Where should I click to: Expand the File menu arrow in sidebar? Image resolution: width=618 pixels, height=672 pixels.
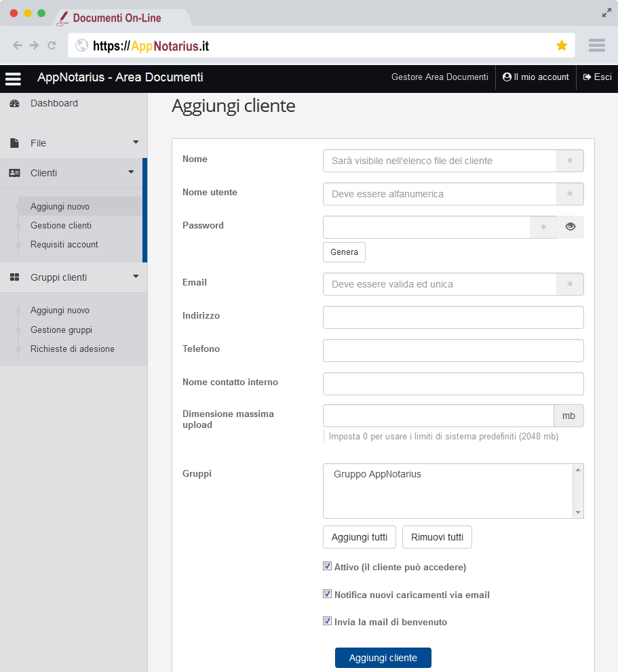[x=136, y=142]
